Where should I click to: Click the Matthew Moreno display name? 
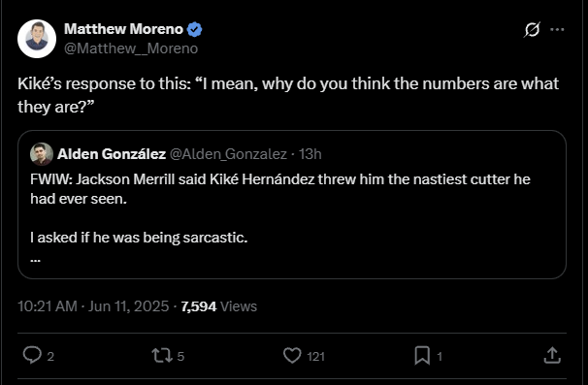[x=123, y=29]
